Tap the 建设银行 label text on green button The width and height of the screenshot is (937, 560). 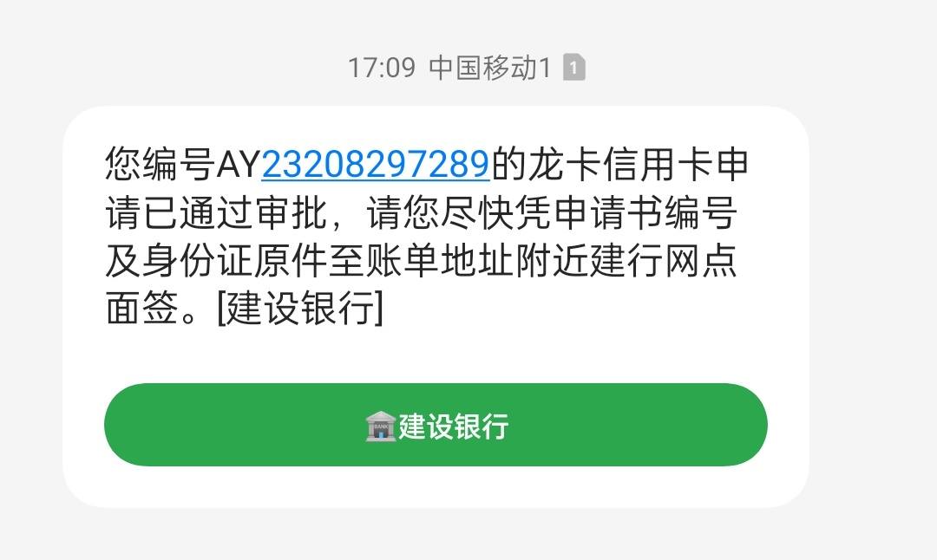pos(454,427)
